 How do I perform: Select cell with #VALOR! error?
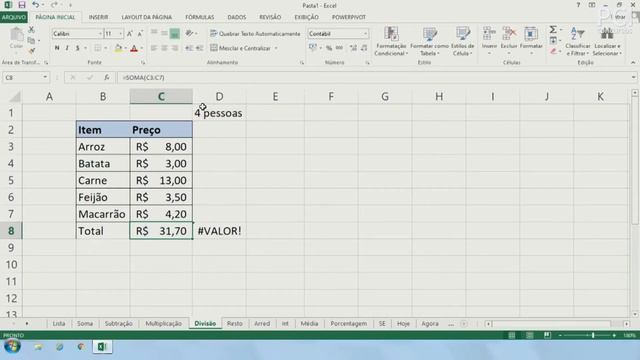coord(219,231)
